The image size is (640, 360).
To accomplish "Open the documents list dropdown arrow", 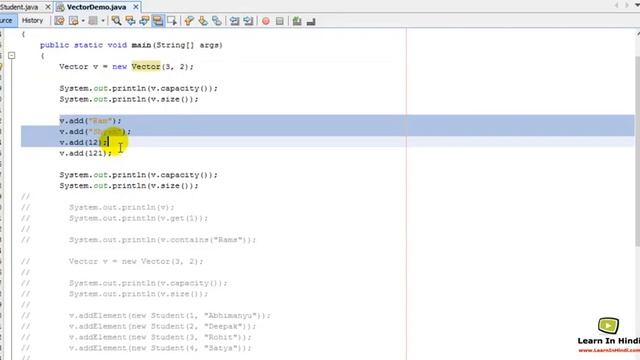I will (637, 5).
